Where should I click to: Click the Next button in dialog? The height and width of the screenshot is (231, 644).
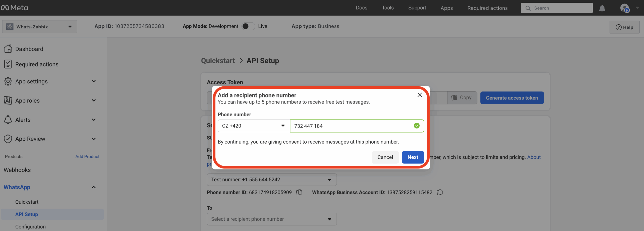tap(413, 157)
